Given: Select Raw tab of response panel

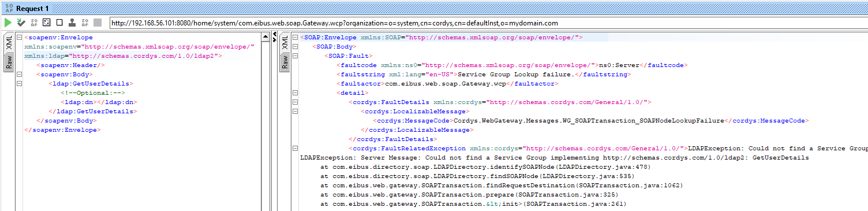Looking at the screenshot, I should (x=285, y=63).
